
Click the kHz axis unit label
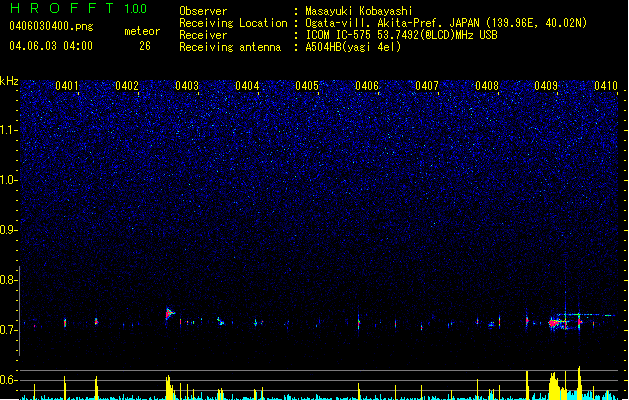pos(9,81)
